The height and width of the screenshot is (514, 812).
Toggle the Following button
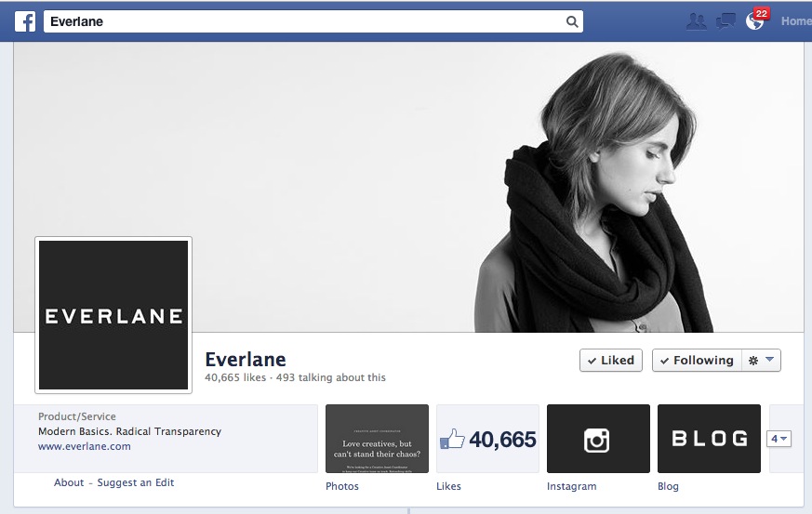tap(697, 361)
